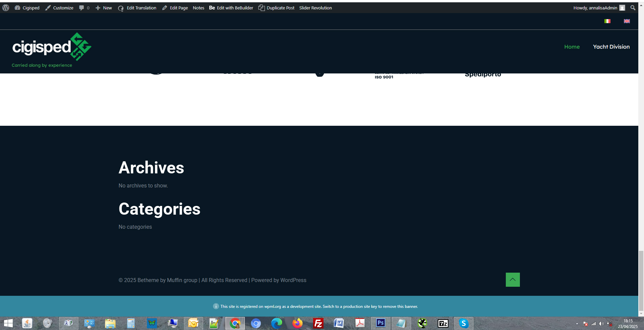Open 7-Zip from taskbar
644x330 pixels.
tap(443, 323)
